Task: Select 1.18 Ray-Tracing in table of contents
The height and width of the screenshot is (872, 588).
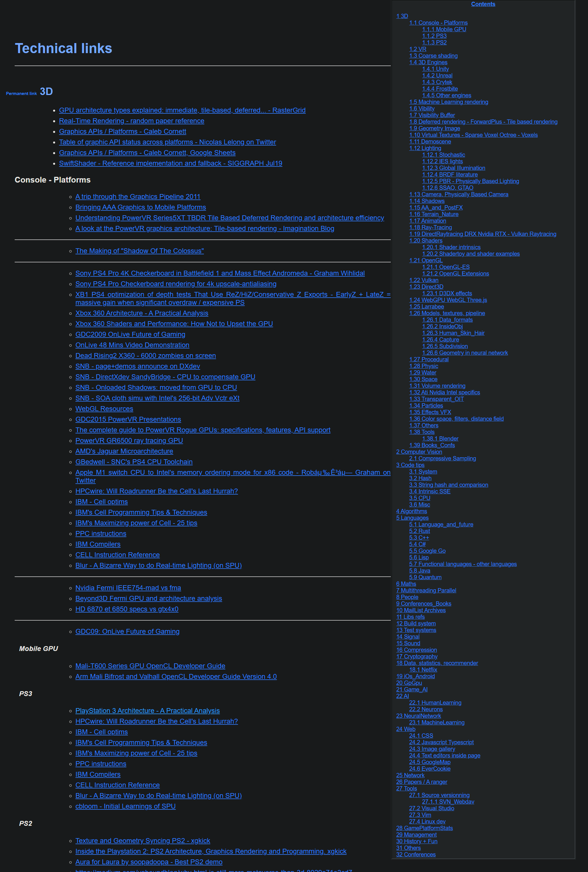Action: click(x=430, y=228)
